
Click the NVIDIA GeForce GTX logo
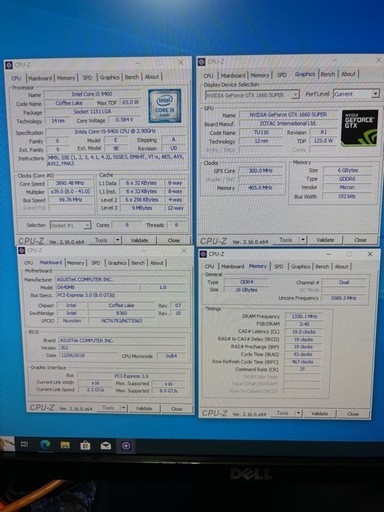click(x=360, y=128)
